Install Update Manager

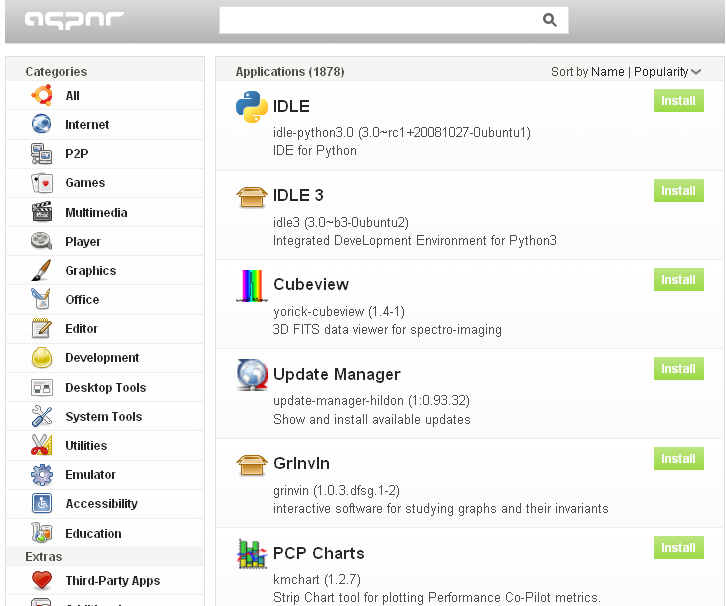[x=679, y=369]
